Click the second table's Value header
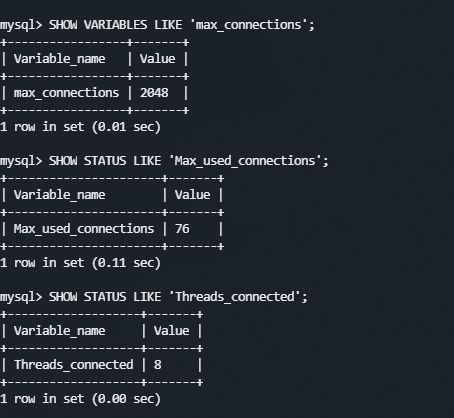 pyautogui.click(x=192, y=195)
